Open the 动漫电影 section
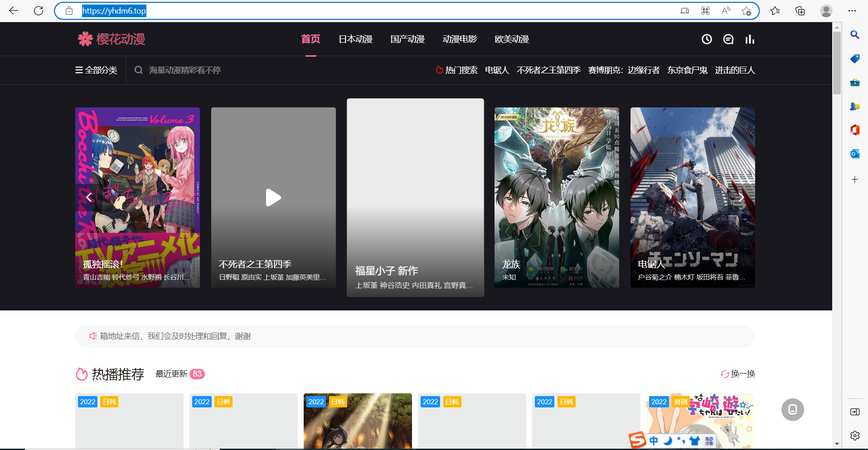This screenshot has width=868, height=450. pos(460,39)
